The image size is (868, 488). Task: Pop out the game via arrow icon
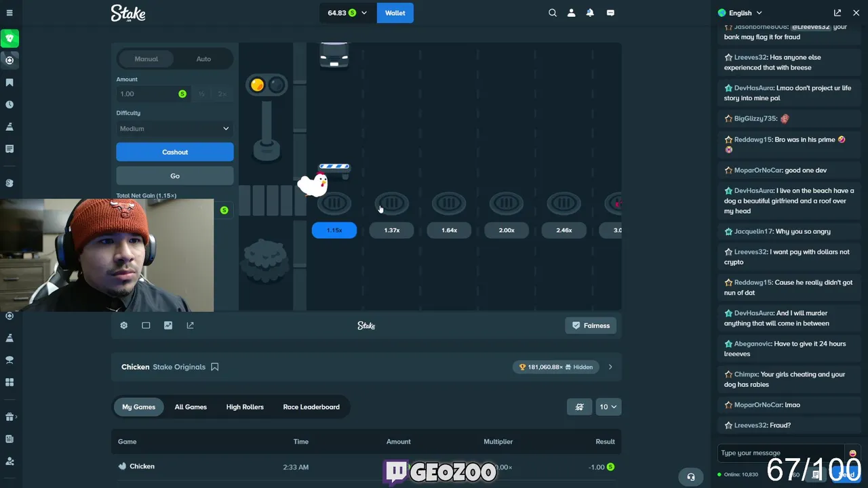(191, 325)
